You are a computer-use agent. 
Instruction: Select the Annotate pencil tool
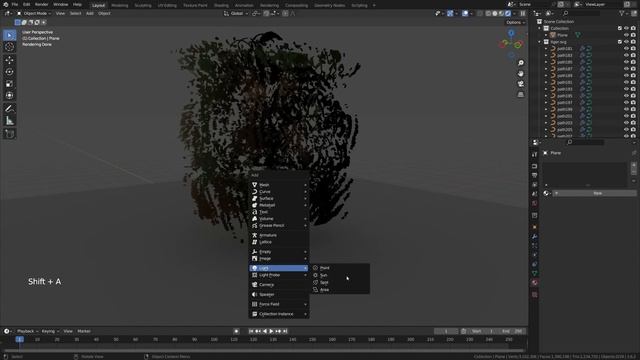(x=9, y=109)
